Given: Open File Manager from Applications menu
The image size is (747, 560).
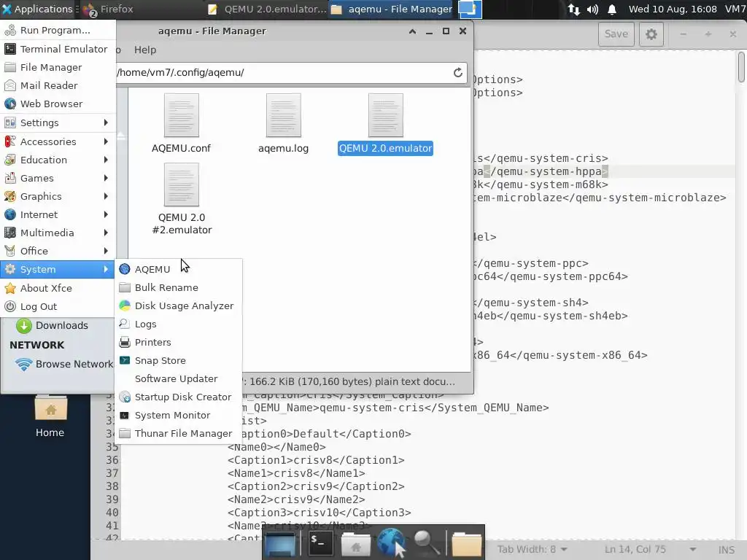Looking at the screenshot, I should pyautogui.click(x=58, y=67).
